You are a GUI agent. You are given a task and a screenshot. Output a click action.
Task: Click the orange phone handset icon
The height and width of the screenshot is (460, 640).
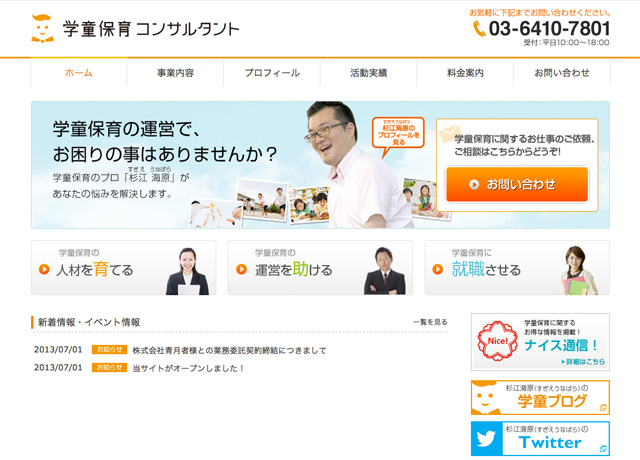479,29
